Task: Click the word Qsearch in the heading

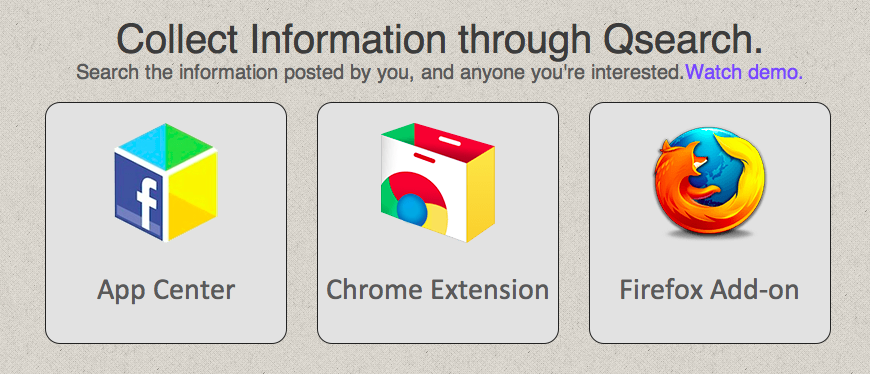Action: pyautogui.click(x=681, y=40)
